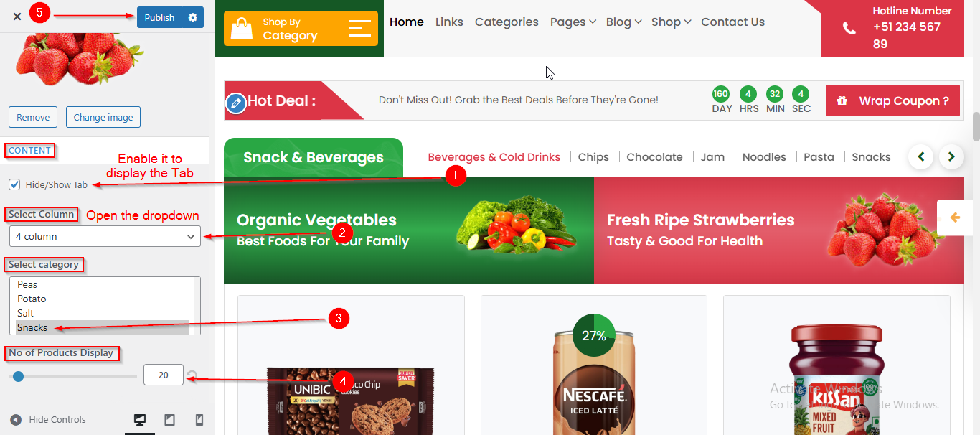The width and height of the screenshot is (980, 435).
Task: Toggle the Hide/Show Tab checkbox
Action: (14, 184)
